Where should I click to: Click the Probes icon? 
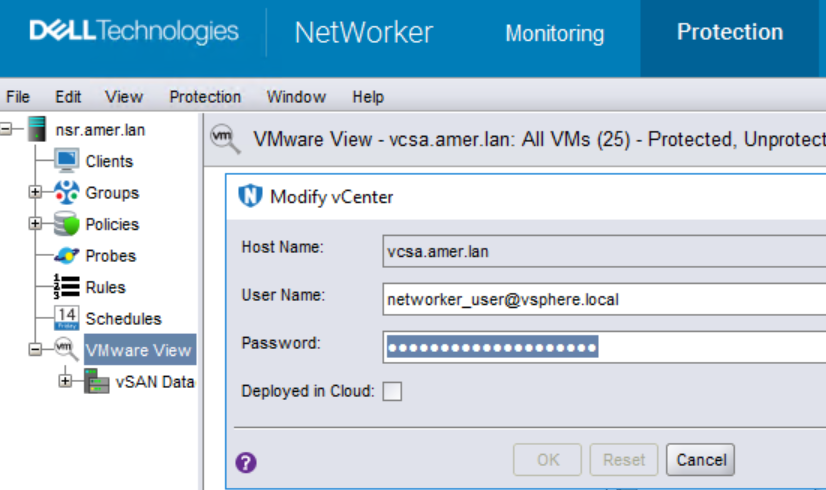[66, 256]
